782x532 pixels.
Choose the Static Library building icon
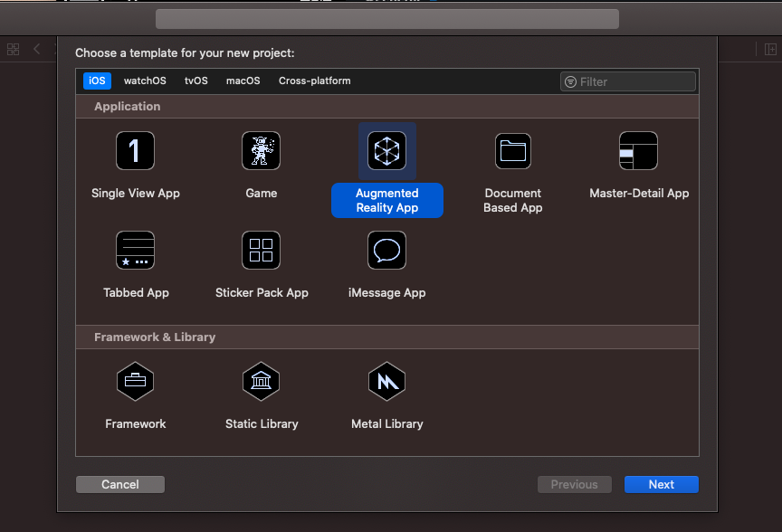pos(261,381)
